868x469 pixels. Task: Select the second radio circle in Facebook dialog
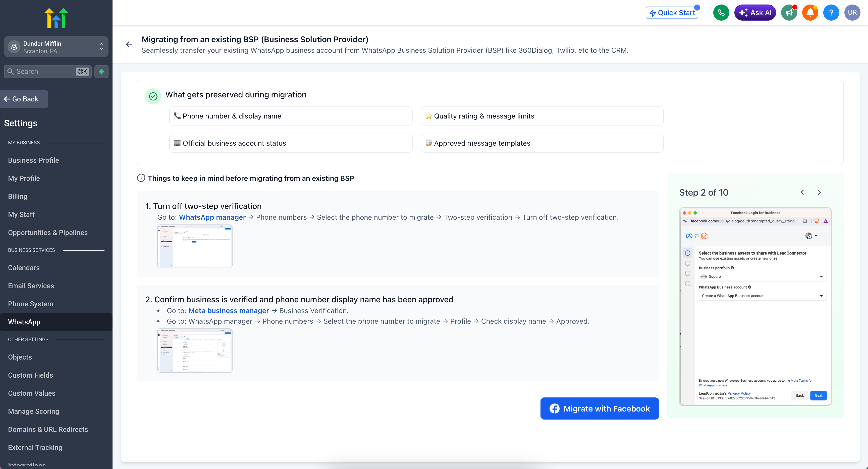coord(687,263)
